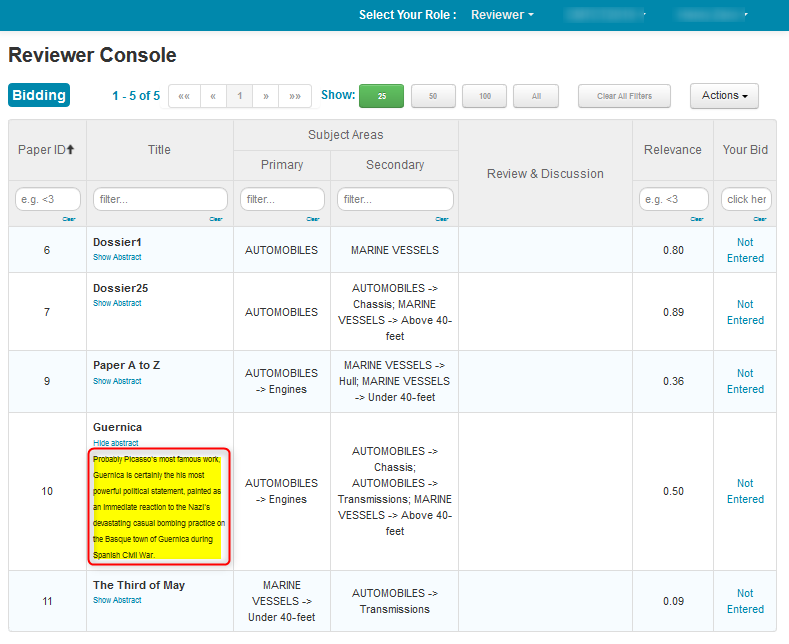Sort by the Paper ID column arrow

(x=71, y=150)
